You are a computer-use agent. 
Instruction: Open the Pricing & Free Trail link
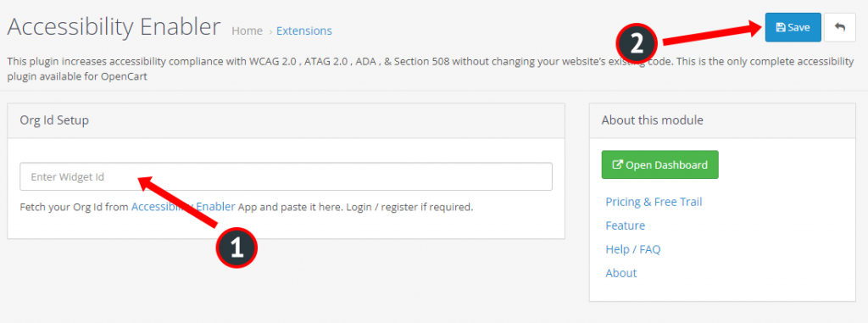[x=654, y=202]
